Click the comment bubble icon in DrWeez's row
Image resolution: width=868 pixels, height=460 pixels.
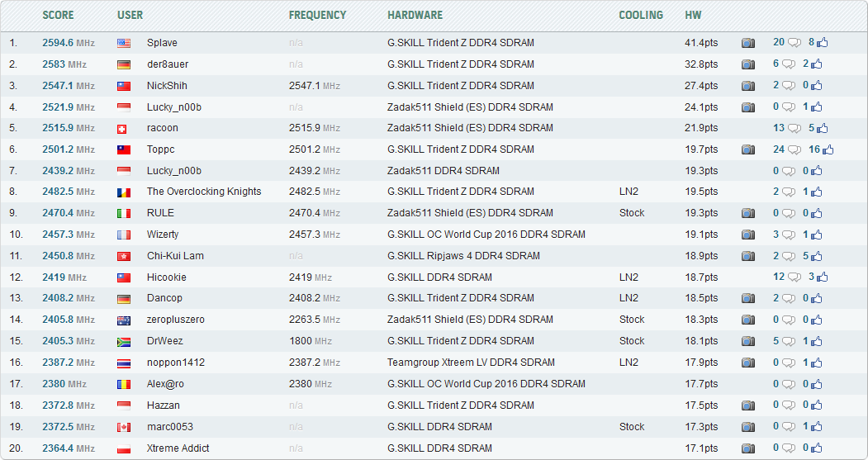click(789, 341)
